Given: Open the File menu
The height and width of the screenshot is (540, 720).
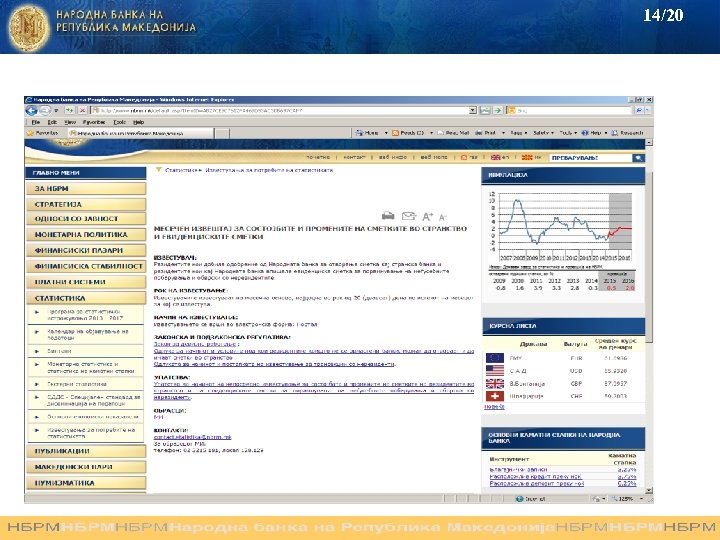Looking at the screenshot, I should 36,122.
